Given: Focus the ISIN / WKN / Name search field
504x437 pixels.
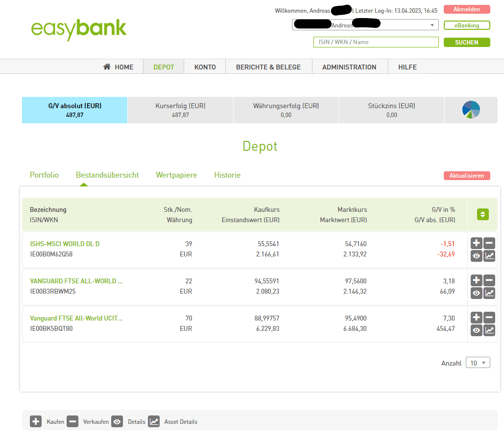Looking at the screenshot, I should 376,42.
